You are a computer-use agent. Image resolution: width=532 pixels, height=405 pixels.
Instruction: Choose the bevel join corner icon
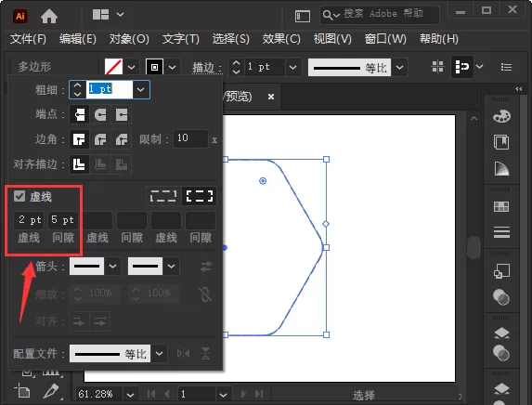tap(121, 139)
